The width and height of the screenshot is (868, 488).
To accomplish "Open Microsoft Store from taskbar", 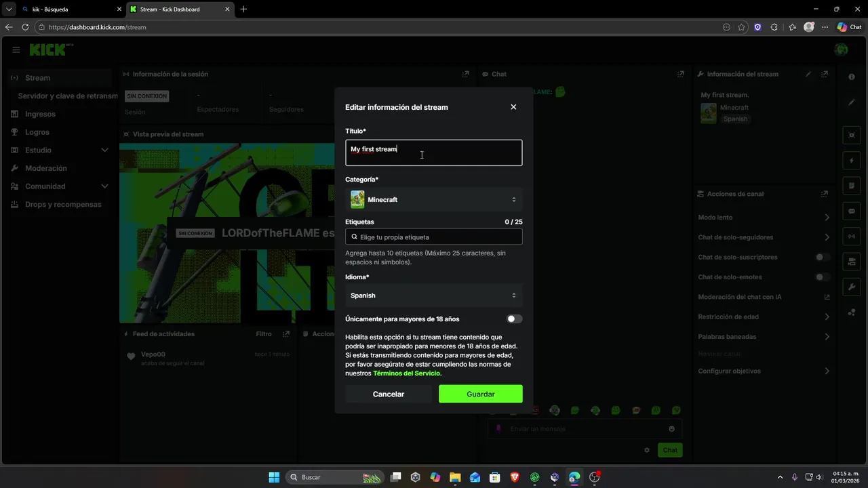I will click(x=495, y=477).
